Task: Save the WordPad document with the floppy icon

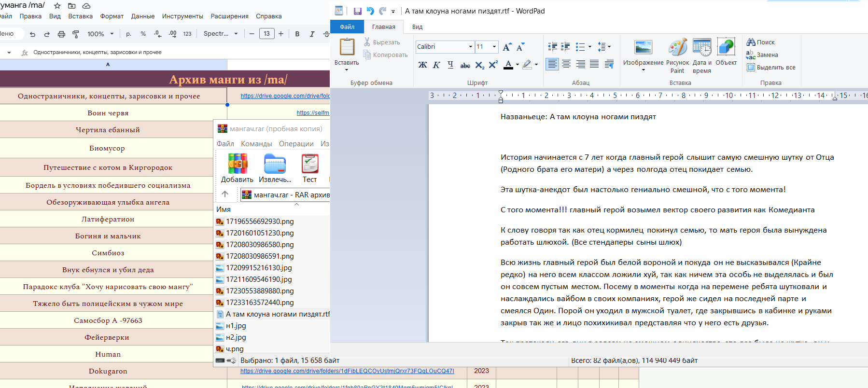Action: pos(358,11)
